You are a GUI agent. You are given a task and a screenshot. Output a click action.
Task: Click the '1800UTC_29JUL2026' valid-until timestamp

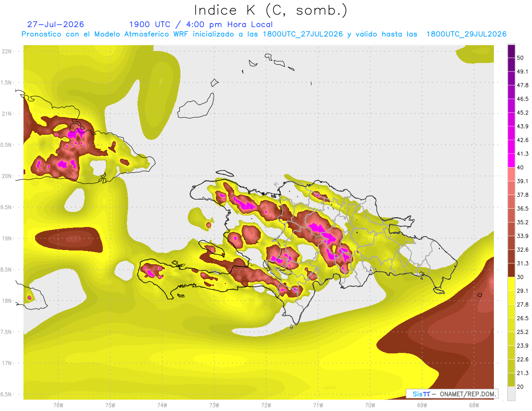pos(466,34)
